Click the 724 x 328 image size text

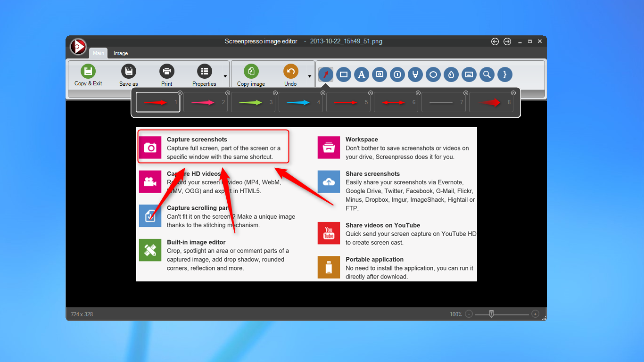pyautogui.click(x=82, y=314)
